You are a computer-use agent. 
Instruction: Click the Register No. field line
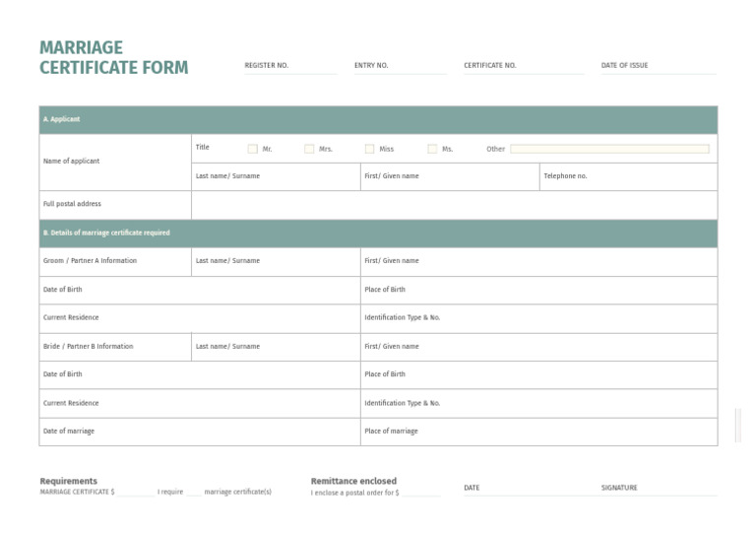click(290, 73)
